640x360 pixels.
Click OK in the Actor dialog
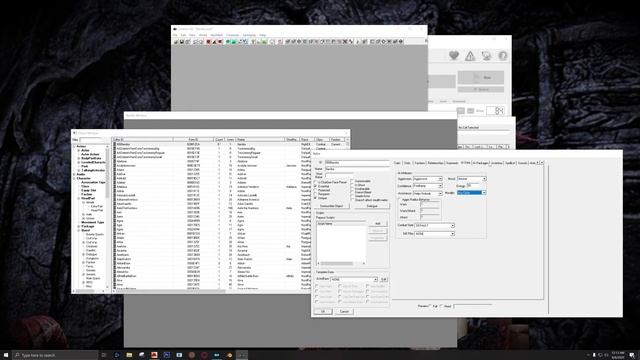(323, 311)
